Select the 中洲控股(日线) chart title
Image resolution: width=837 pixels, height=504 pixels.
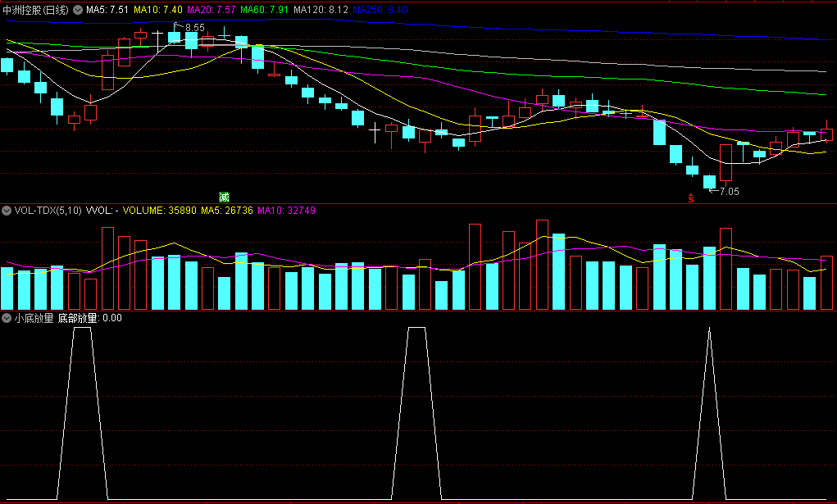point(36,10)
